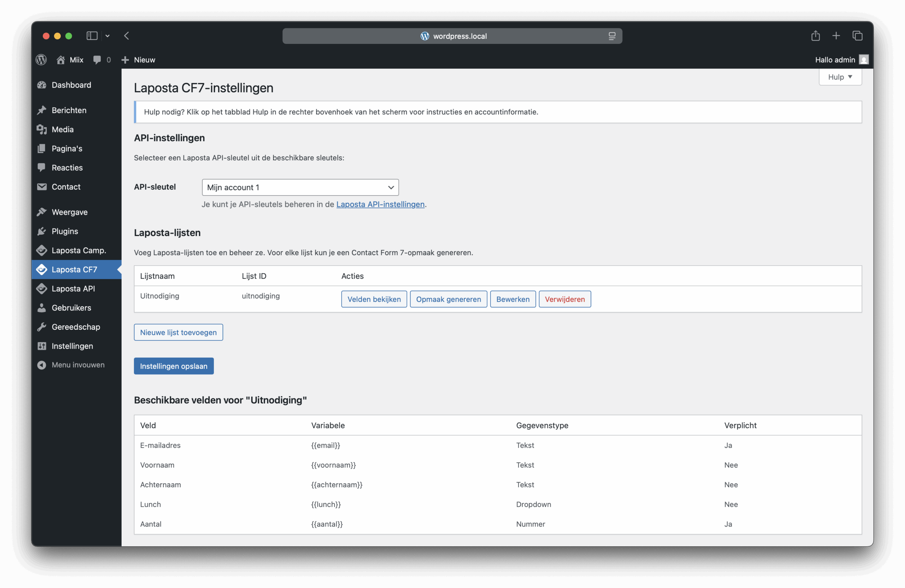Click the {{aantal}} variable cell

pyautogui.click(x=327, y=524)
